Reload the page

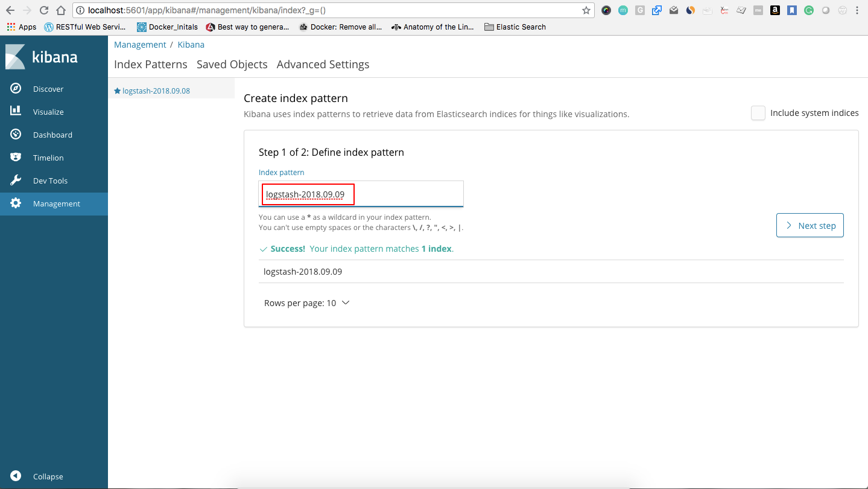click(44, 10)
